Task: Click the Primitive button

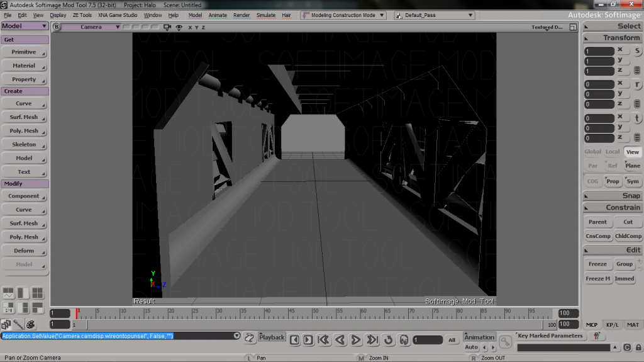Action: point(24,52)
